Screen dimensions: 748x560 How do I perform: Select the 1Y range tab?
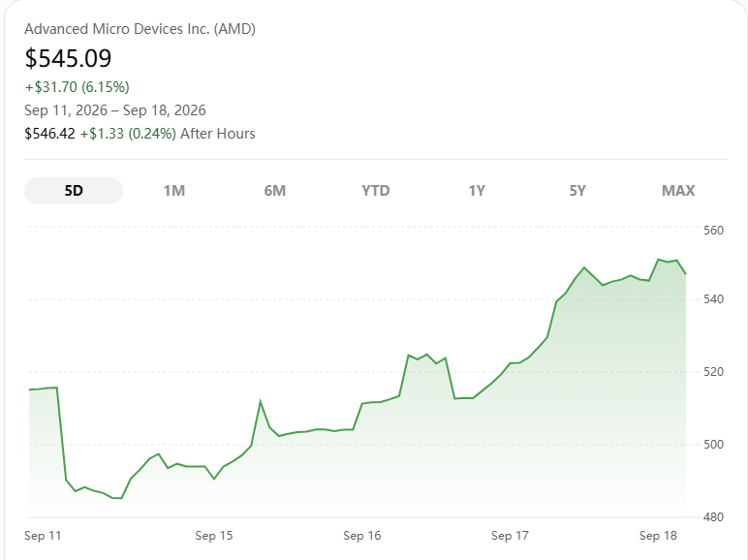(477, 191)
